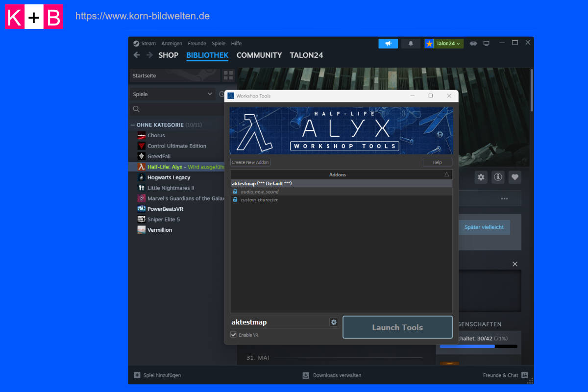Open the Steam announcements megaphone icon

tap(388, 44)
